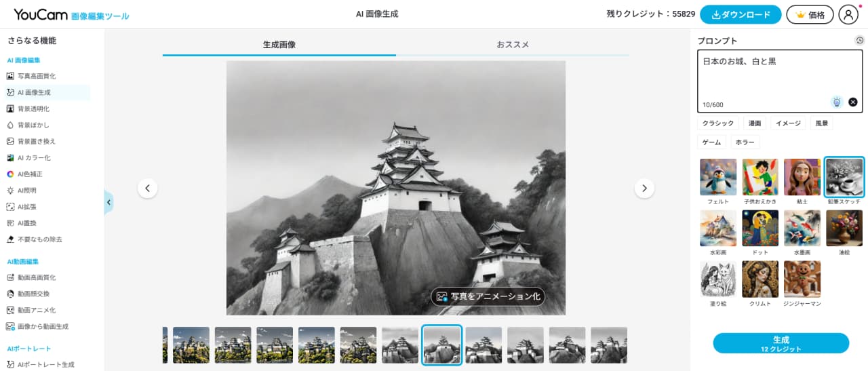Clear the prompt with the X icon

(x=853, y=102)
